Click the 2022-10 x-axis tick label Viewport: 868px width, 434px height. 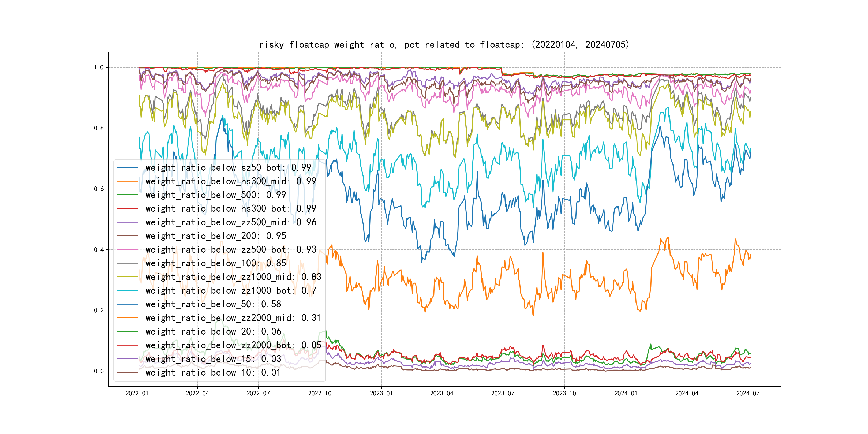[320, 393]
